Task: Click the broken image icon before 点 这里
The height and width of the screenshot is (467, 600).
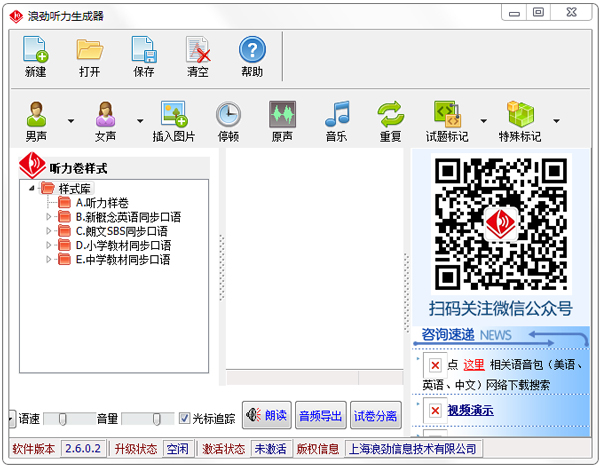Action: [x=435, y=365]
